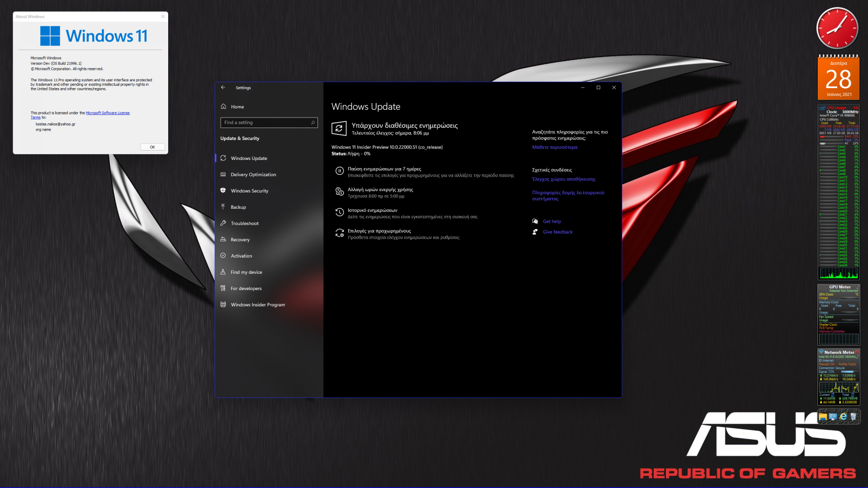
Task: Click the Give feedback person icon
Action: pyautogui.click(x=535, y=232)
